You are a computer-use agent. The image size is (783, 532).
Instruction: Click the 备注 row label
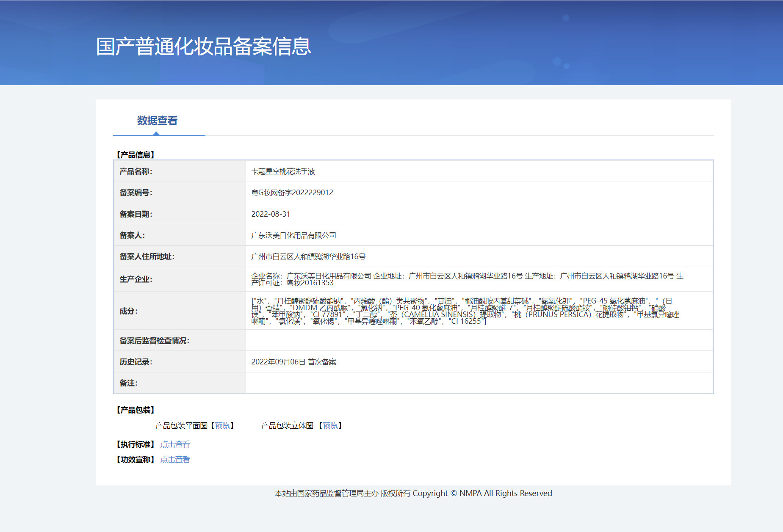[x=128, y=383]
